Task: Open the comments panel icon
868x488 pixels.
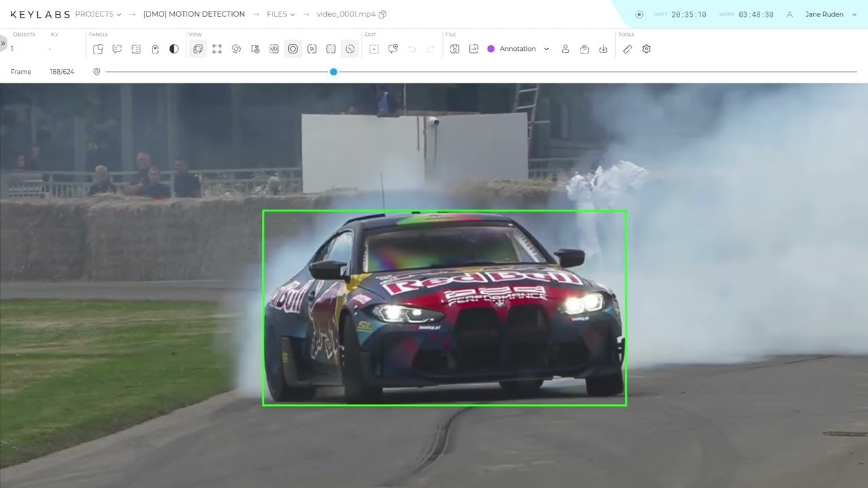Action: pos(117,49)
